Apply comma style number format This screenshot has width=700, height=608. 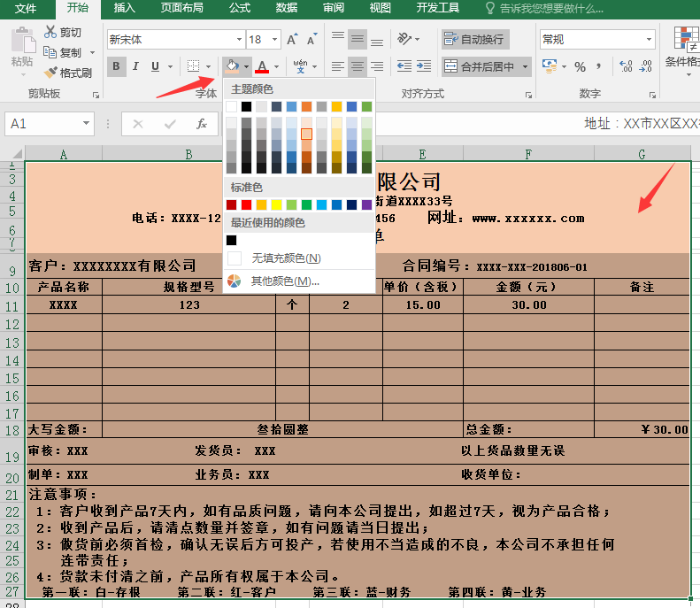(x=598, y=66)
